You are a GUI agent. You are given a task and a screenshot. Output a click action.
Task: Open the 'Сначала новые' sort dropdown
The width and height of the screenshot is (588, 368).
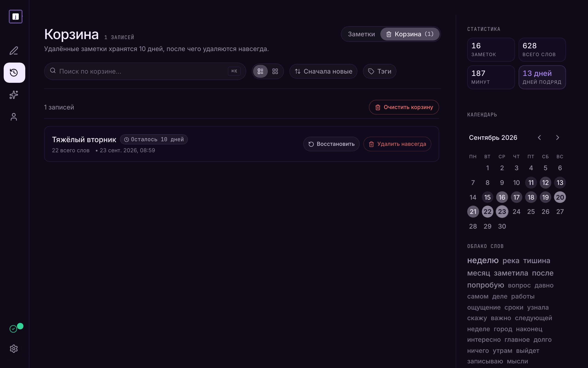click(323, 71)
